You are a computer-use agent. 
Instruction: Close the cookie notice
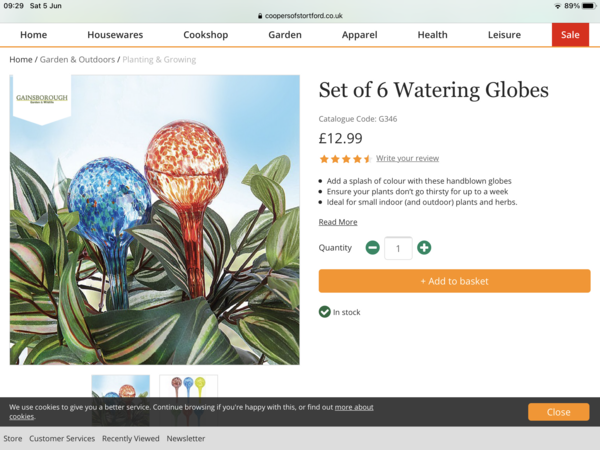pos(558,412)
